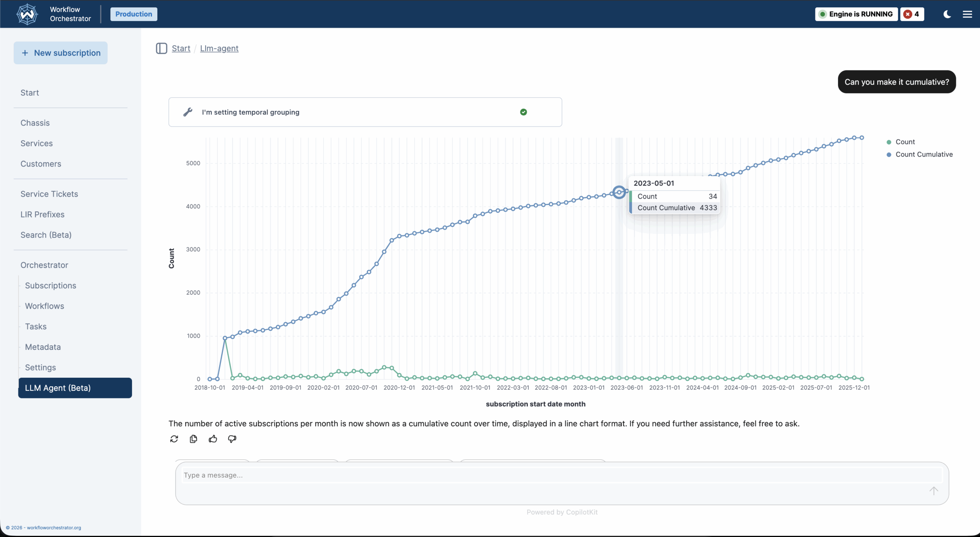
Task: Collapse sidebar with panel toggle icon
Action: click(161, 48)
